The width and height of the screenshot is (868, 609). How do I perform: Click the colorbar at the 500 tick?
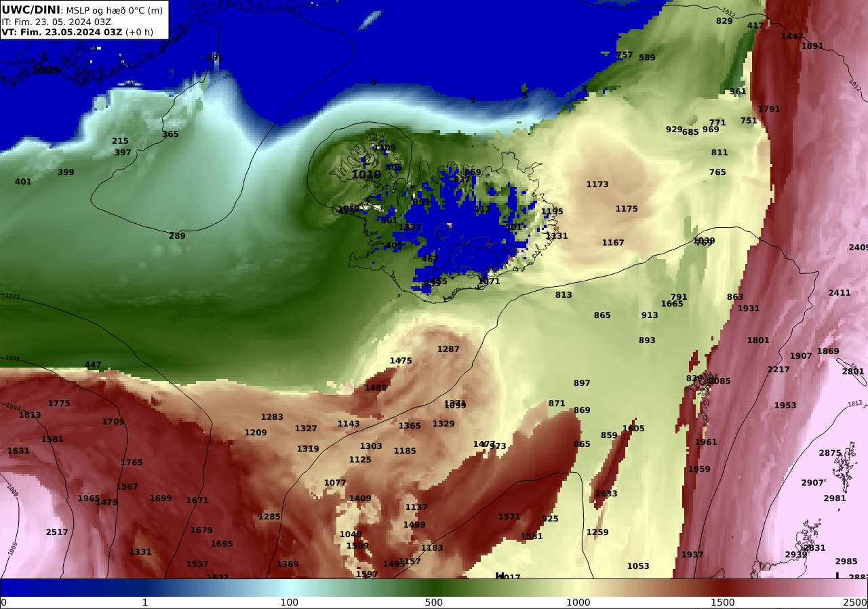click(434, 587)
